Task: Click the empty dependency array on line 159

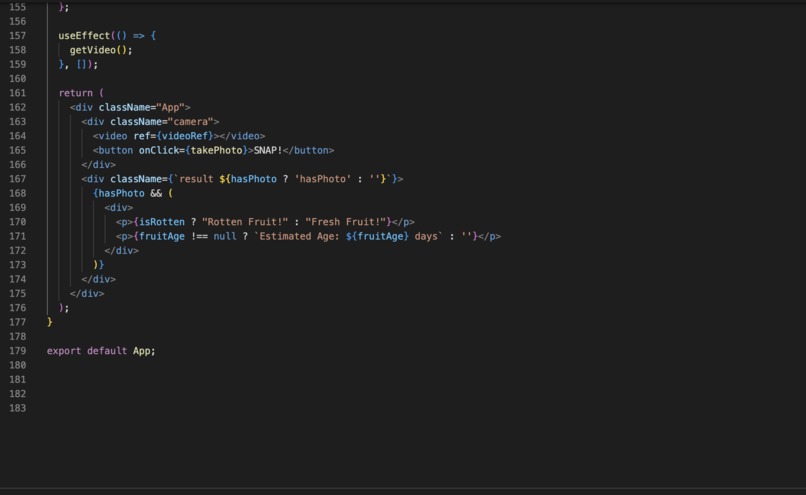Action: point(81,64)
